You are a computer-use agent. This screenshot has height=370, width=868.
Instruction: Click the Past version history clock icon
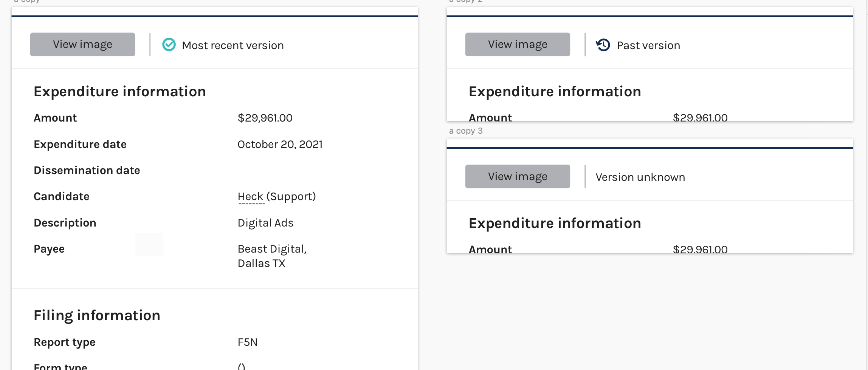click(x=603, y=45)
